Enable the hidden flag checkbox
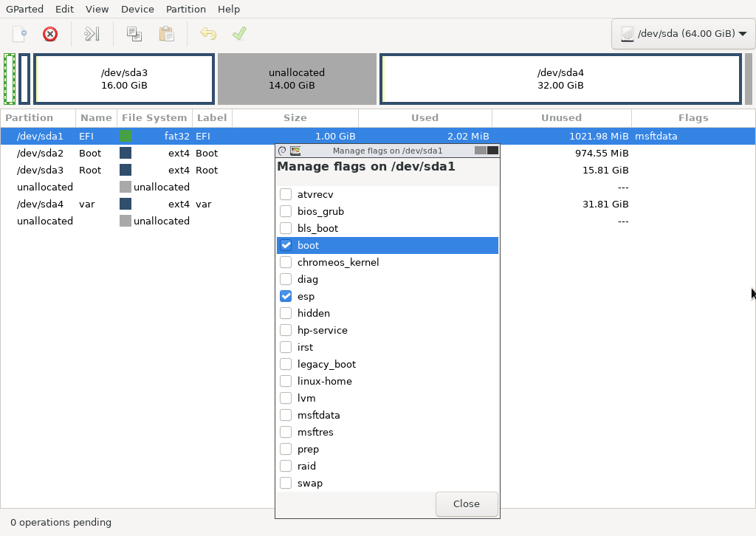 point(286,313)
